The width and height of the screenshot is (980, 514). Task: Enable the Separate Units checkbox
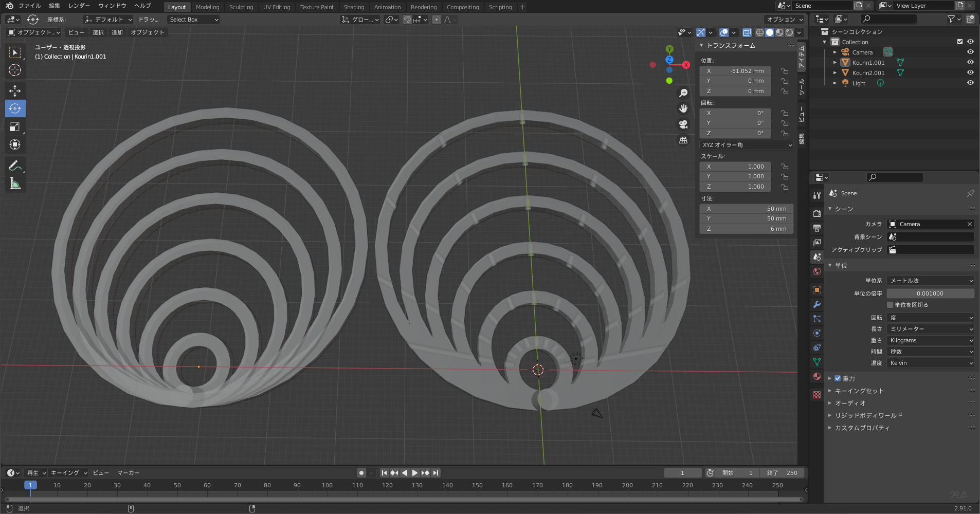click(x=890, y=305)
